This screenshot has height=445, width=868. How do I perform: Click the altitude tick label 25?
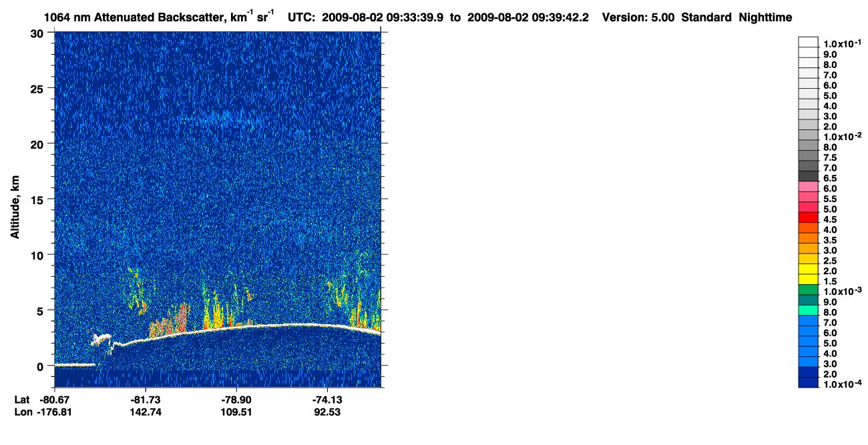39,88
